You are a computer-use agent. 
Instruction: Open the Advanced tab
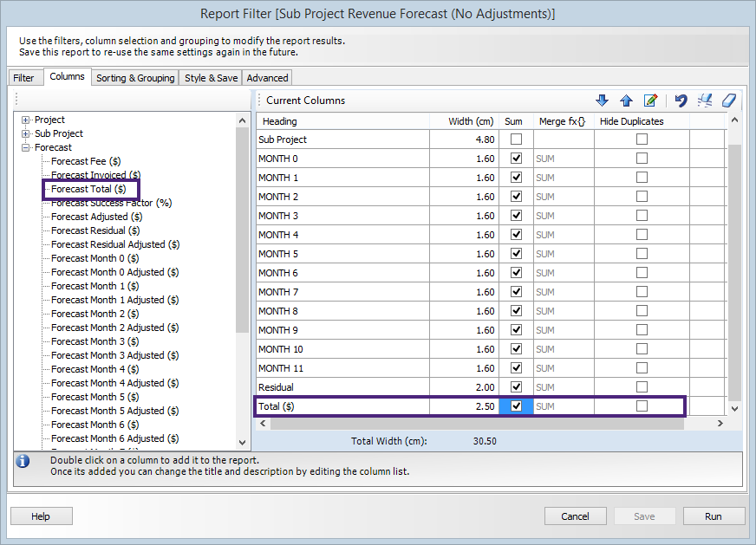267,78
